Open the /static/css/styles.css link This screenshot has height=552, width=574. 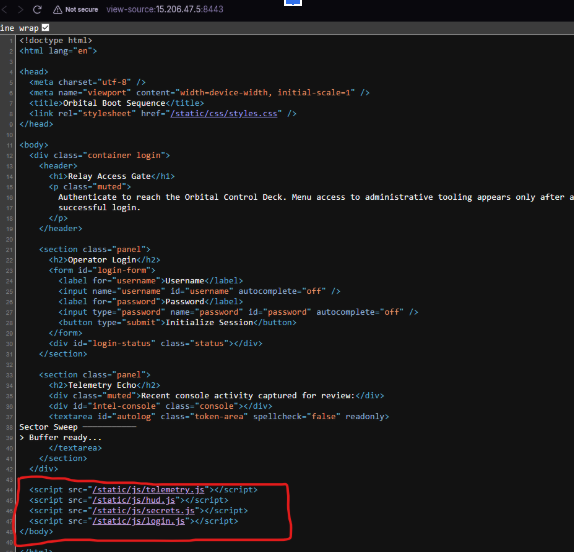pos(224,113)
